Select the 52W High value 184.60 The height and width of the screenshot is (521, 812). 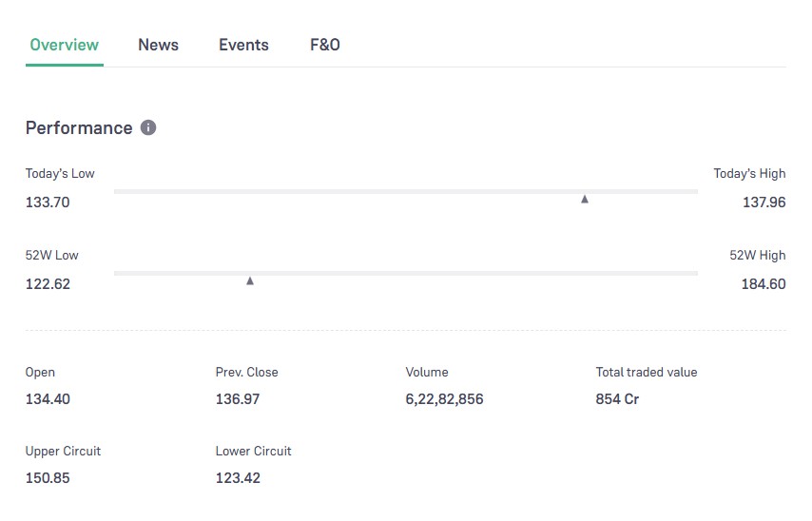[x=764, y=284]
